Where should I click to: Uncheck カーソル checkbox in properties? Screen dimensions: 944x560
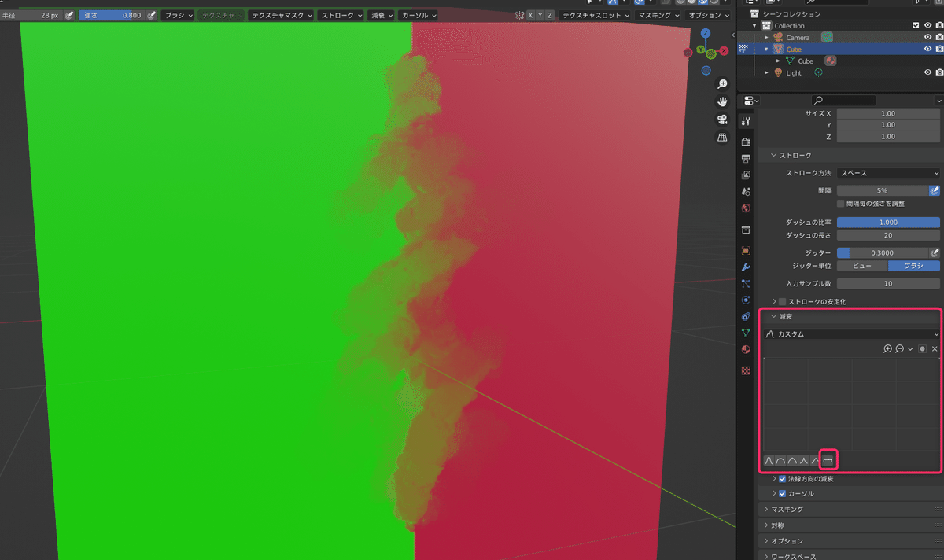point(783,494)
